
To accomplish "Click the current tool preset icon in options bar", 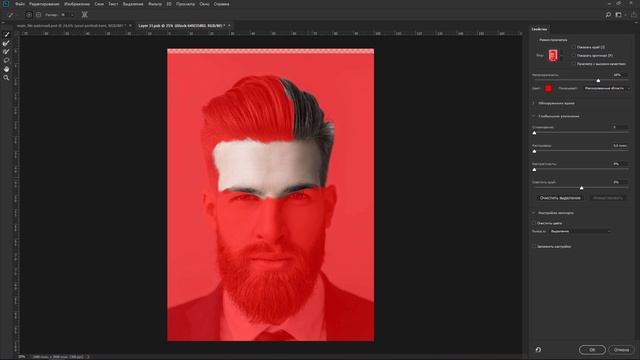I will click(11, 15).
